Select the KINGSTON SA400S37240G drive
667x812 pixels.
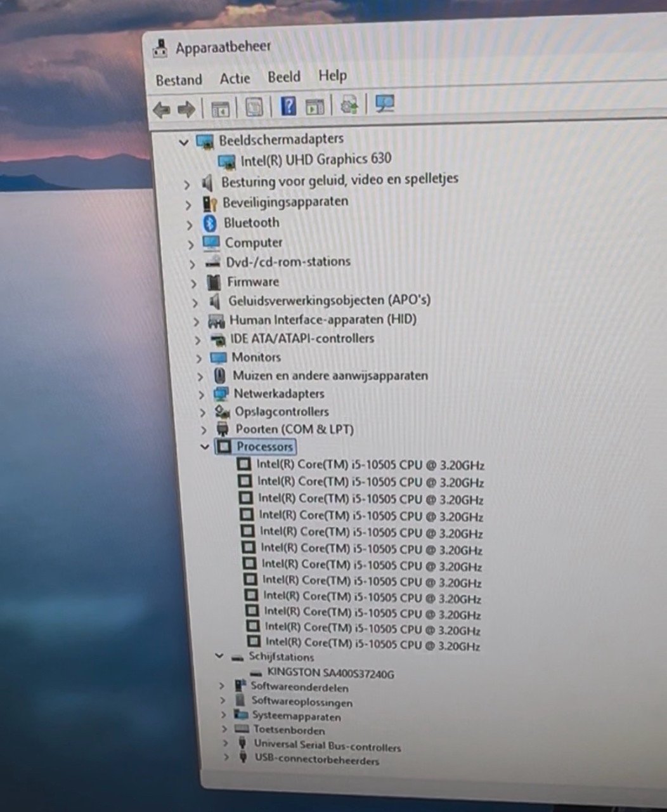pos(330,673)
